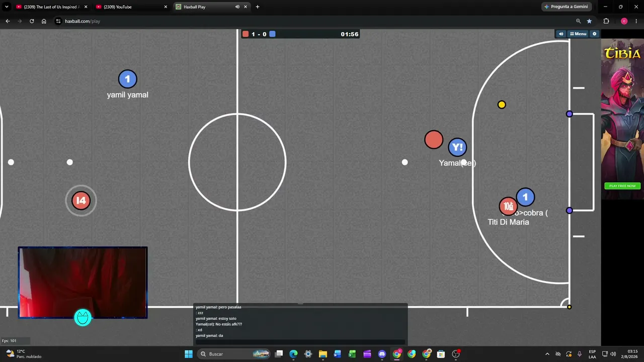
Task: Open File Explorer from the taskbar
Action: tap(323, 354)
